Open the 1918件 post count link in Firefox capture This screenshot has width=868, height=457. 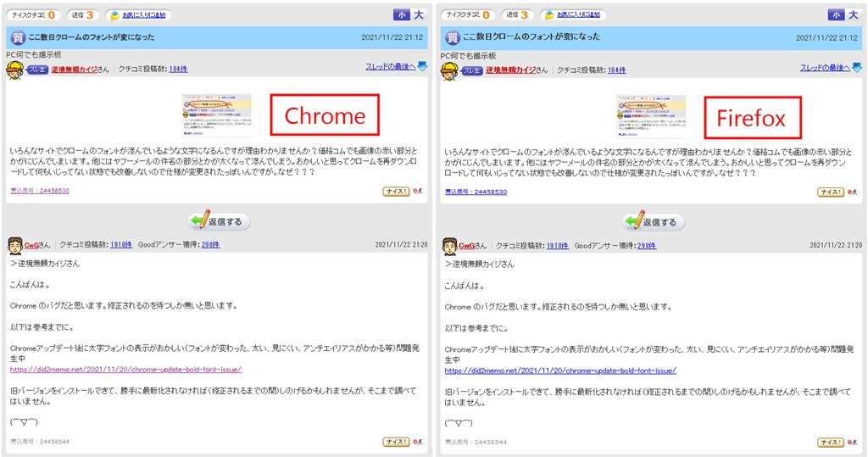coord(558,245)
